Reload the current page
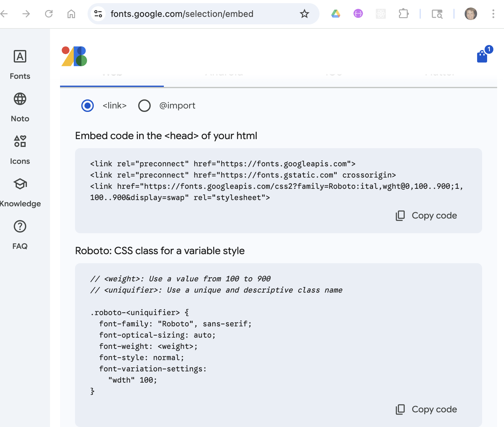 [49, 14]
